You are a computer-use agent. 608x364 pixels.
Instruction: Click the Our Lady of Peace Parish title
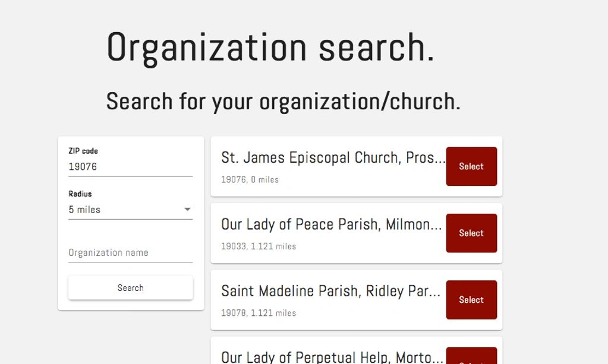[331, 224]
